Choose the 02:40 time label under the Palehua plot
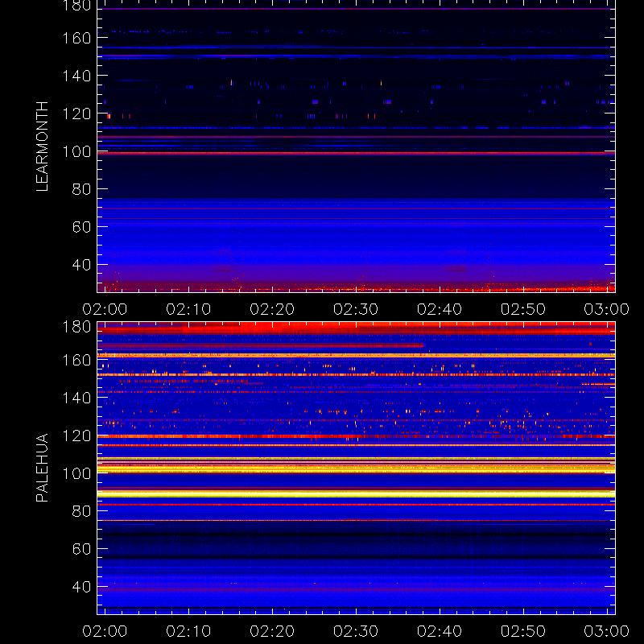644x644 pixels. (x=440, y=631)
